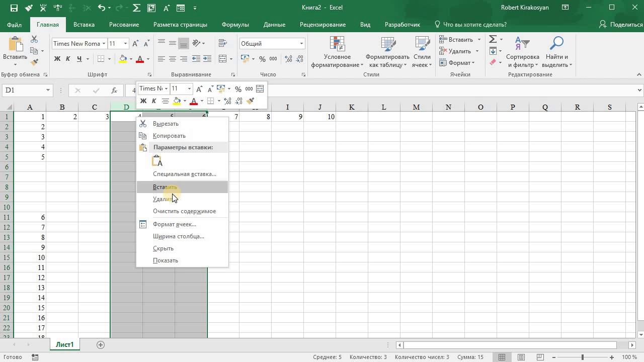Image resolution: width=644 pixels, height=362 pixels.
Task: Toggle Italic (К) in the ribbon Шрифт group
Action: 68,59
